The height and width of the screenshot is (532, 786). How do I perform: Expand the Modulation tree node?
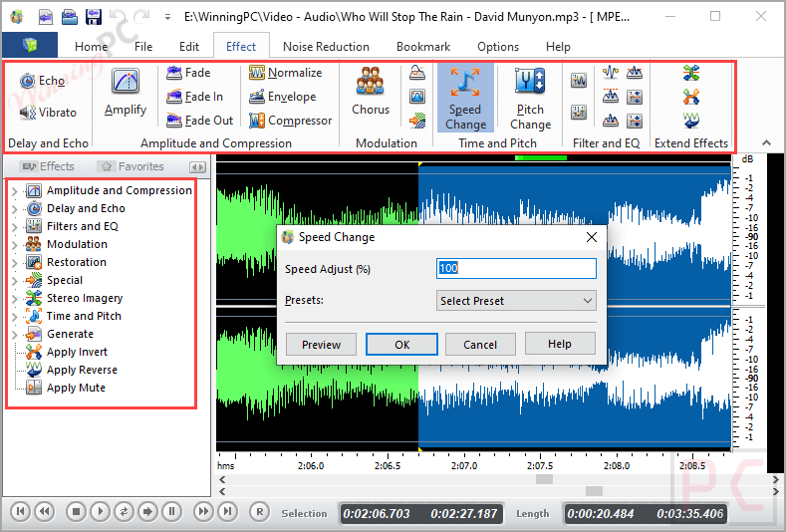point(15,245)
